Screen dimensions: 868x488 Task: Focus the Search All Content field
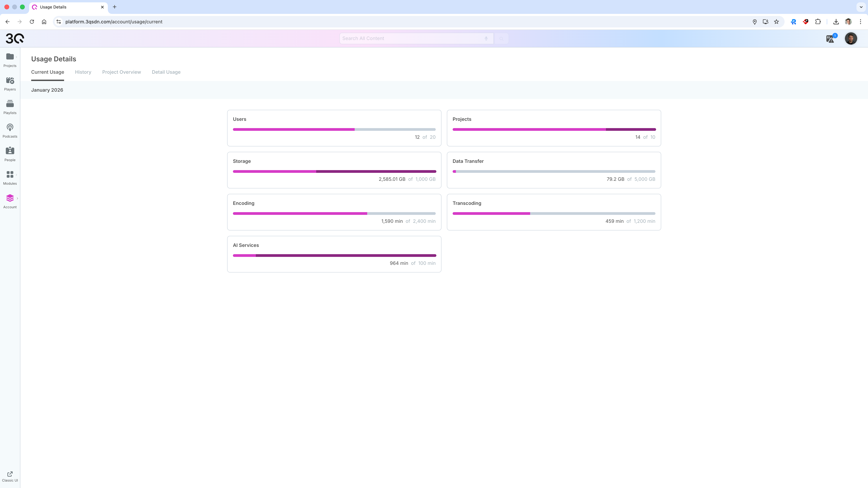click(411, 38)
